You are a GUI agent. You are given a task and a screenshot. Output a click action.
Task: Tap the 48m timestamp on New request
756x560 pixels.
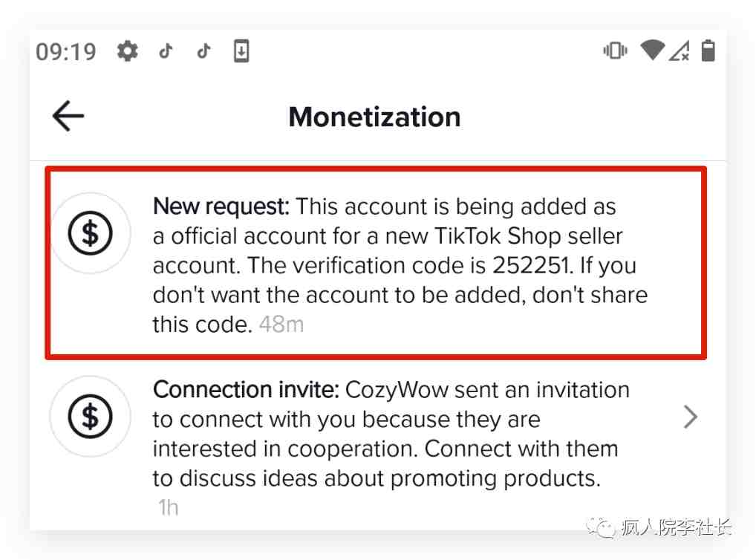pos(281,325)
